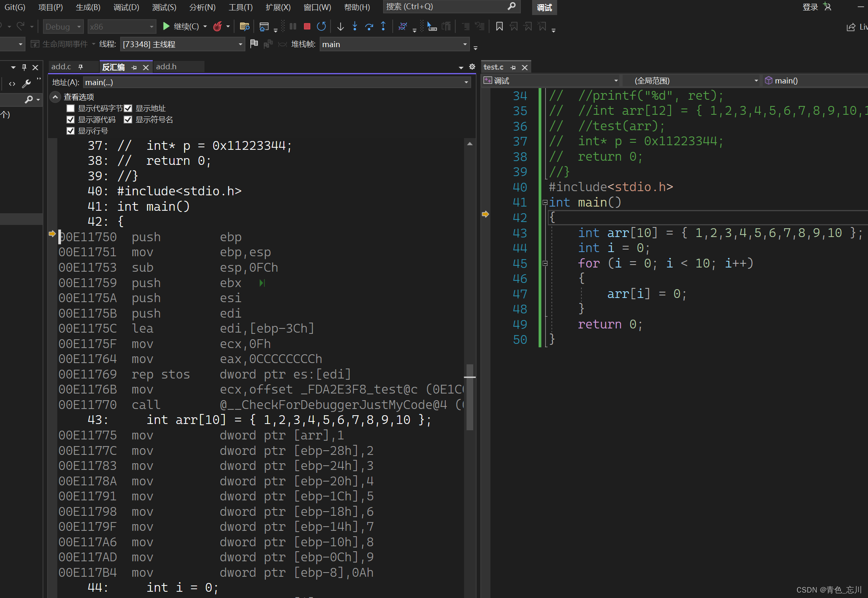Click the Step Out arrow icon
The image size is (868, 598).
383,27
